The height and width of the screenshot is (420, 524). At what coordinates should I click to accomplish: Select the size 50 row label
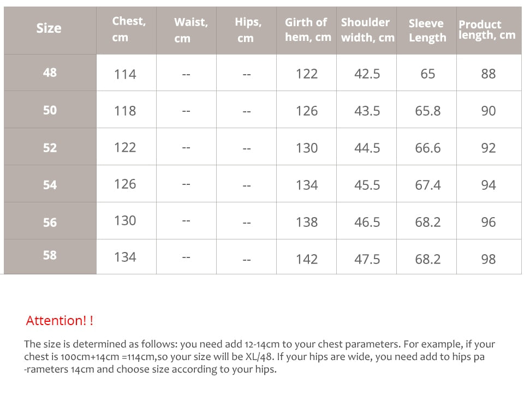[x=50, y=110]
